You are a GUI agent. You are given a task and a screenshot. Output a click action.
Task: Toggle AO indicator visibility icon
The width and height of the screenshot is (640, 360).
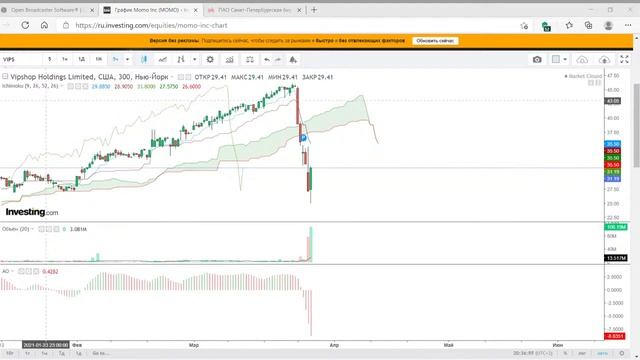[x=21, y=271]
